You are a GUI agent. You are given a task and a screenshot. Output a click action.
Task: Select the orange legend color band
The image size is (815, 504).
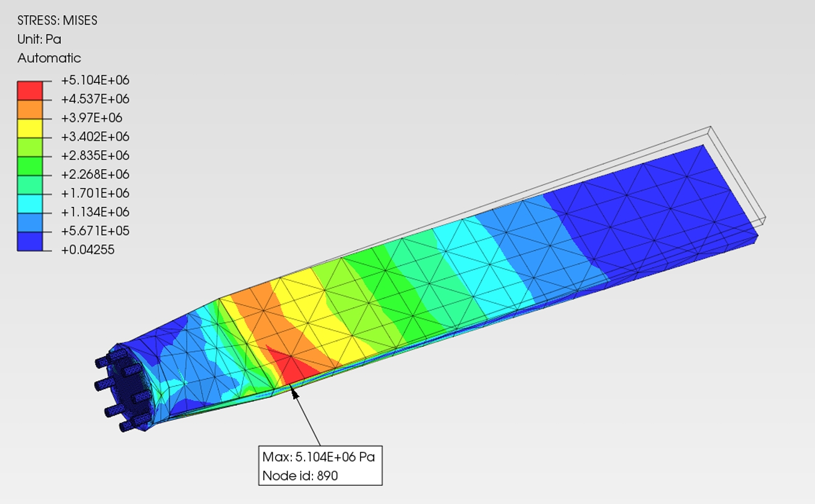click(30, 109)
